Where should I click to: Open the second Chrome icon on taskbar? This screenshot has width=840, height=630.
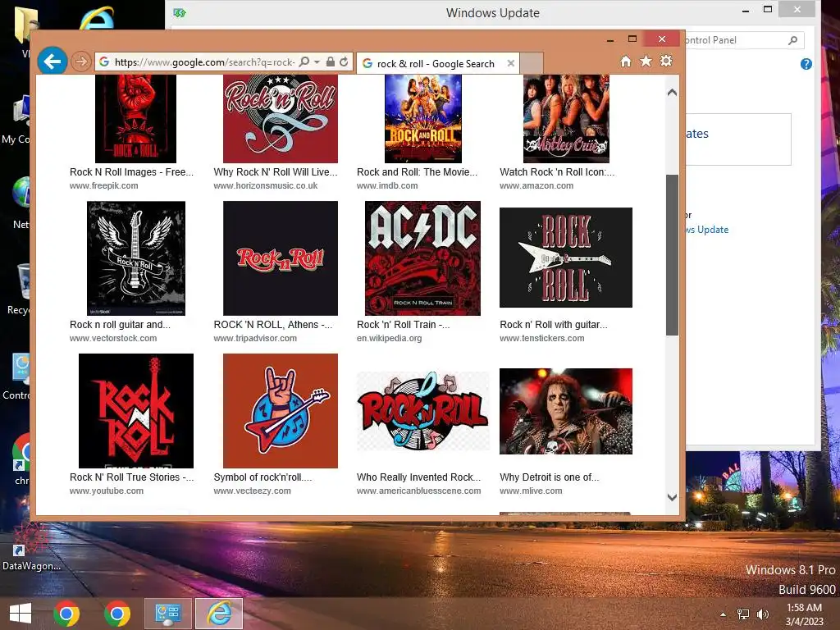point(117,614)
